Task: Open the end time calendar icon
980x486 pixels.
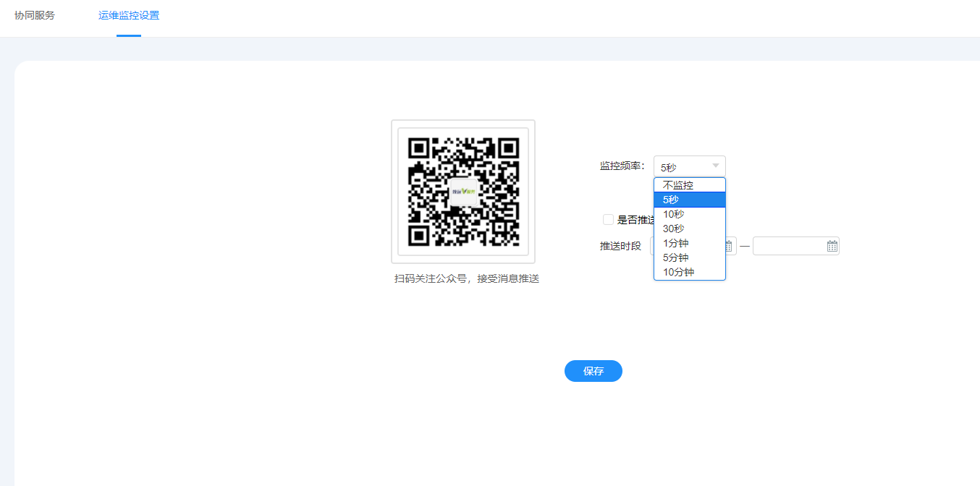Action: 832,247
